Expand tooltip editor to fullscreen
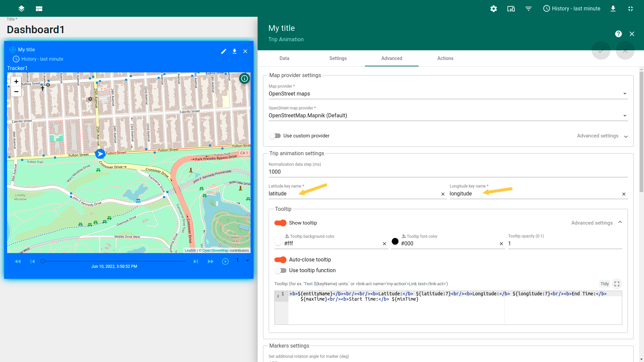Viewport: 644px width, 362px height. click(x=617, y=284)
